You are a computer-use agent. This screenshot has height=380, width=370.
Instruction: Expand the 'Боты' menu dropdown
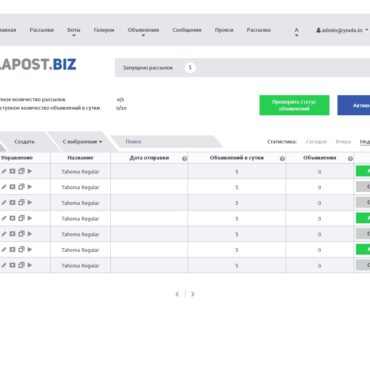(74, 32)
